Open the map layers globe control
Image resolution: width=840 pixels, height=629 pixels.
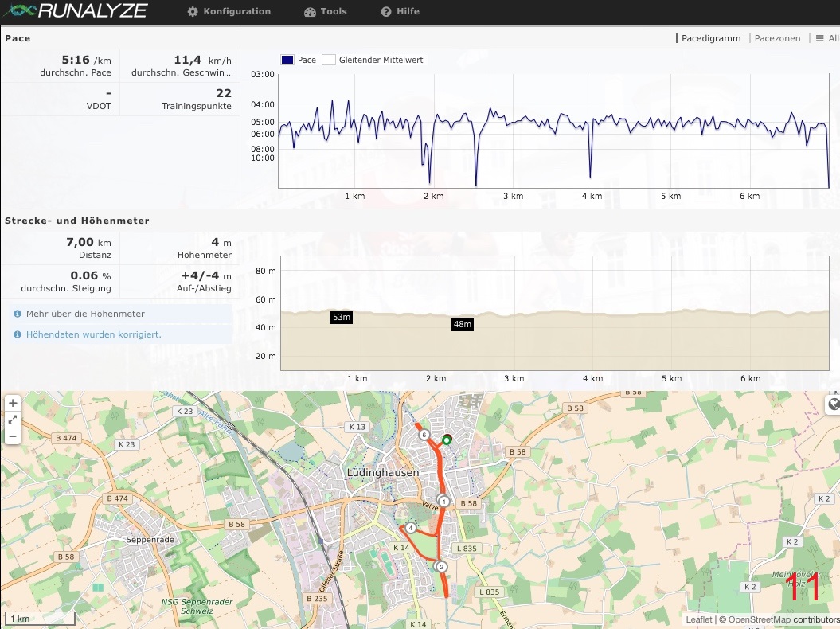coord(833,405)
